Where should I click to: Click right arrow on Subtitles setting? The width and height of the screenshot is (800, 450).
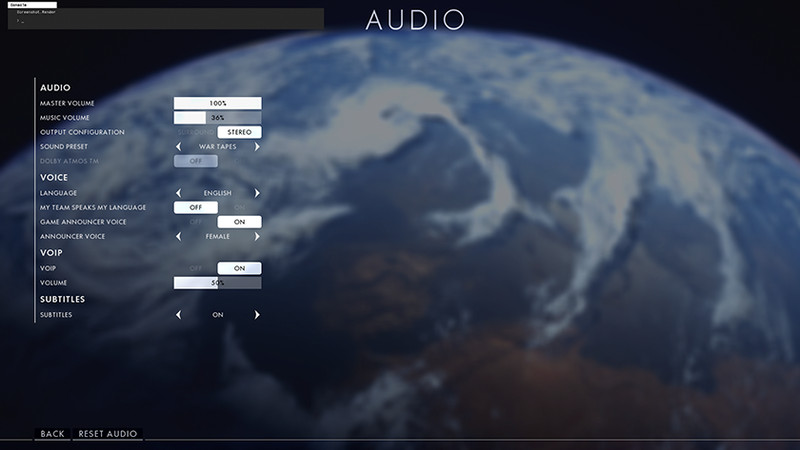click(x=257, y=315)
